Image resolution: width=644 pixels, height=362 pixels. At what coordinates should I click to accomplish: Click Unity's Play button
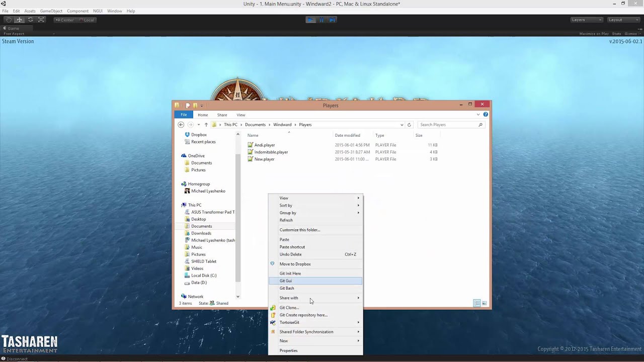[x=310, y=20]
